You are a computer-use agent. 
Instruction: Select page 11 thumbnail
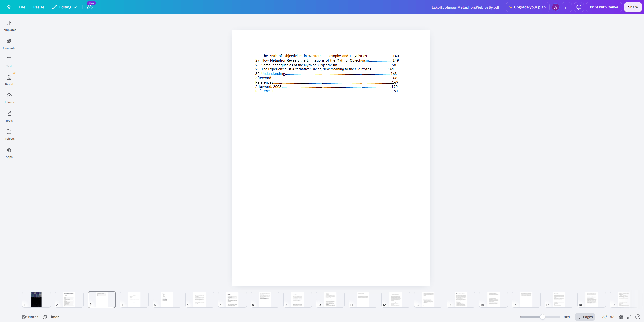363,300
